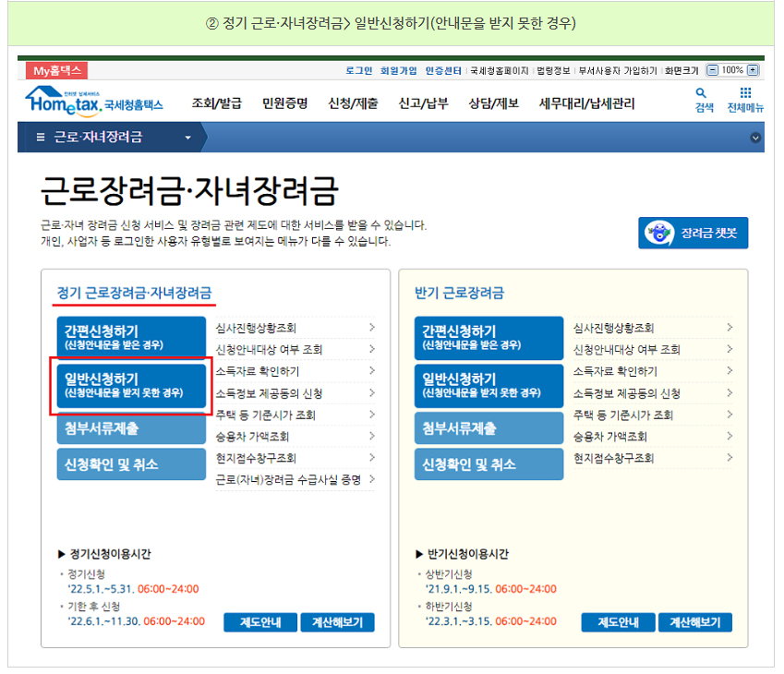
Task: Click 첨부서류제출 in 정기 section
Action: 131,428
